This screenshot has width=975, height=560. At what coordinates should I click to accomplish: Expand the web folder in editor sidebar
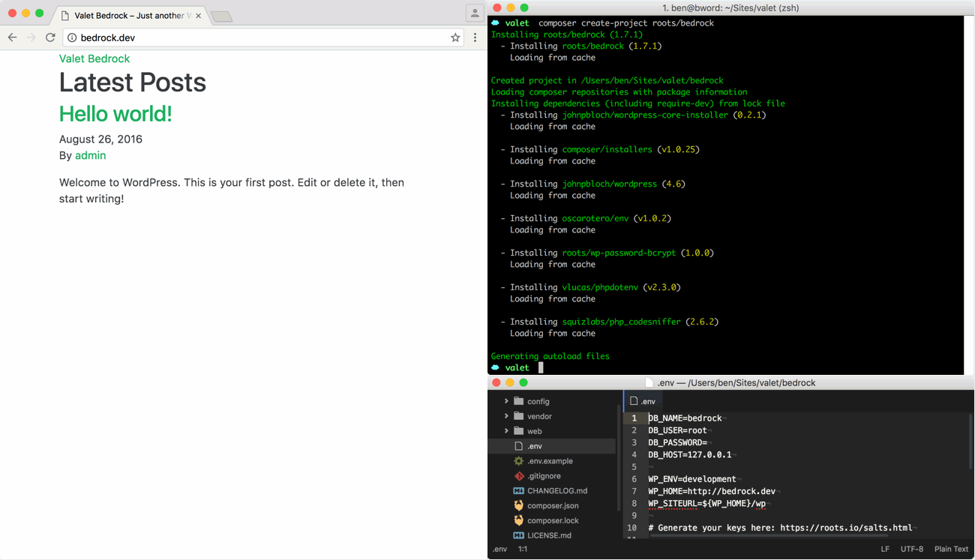pos(506,431)
